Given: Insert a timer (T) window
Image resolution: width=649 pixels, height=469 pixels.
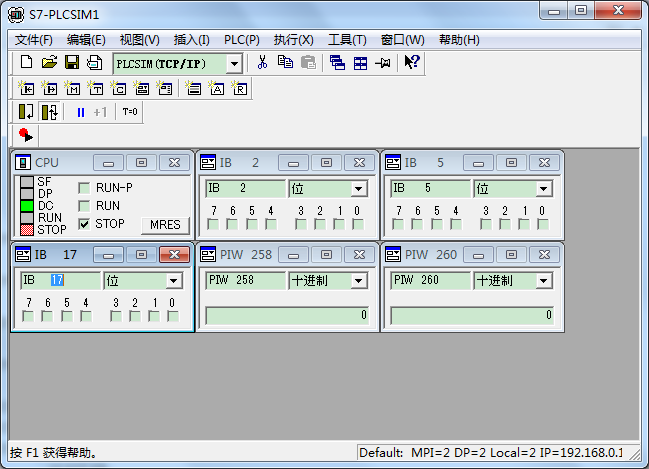Looking at the screenshot, I should [96, 88].
